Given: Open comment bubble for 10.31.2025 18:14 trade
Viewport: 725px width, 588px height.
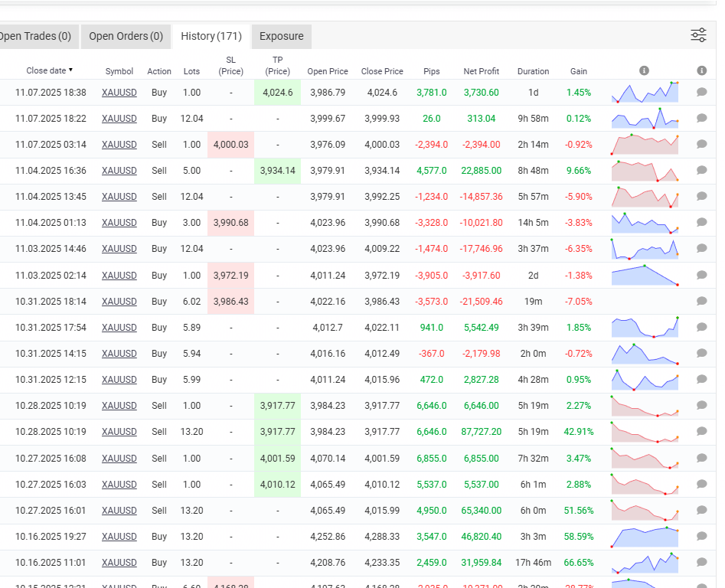Looking at the screenshot, I should (701, 302).
